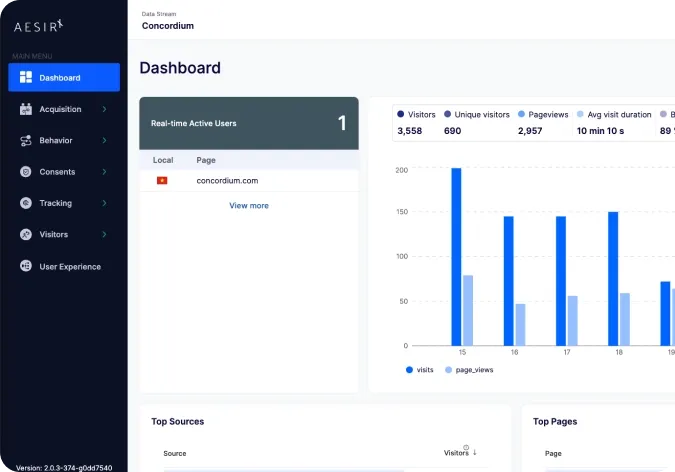Image resolution: width=675 pixels, height=472 pixels.
Task: Click the Top Sources heading
Action: [178, 422]
